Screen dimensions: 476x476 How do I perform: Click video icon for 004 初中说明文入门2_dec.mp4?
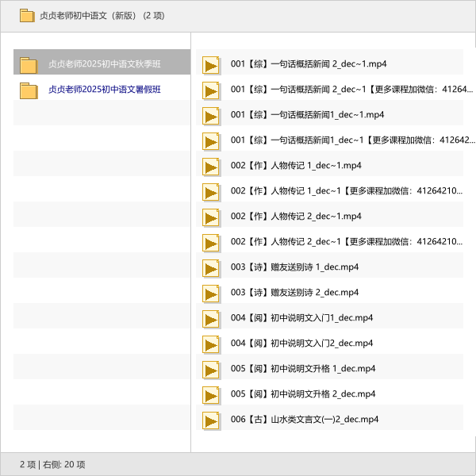point(211,344)
